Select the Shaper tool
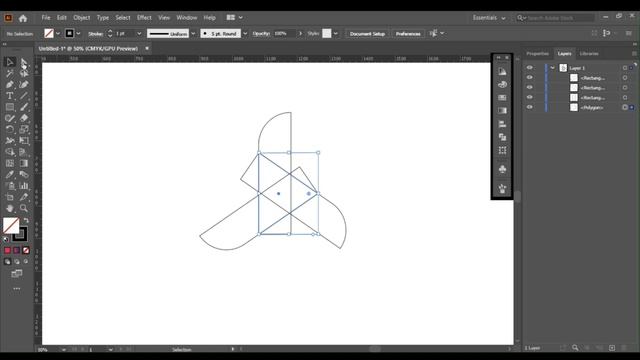The image size is (640, 360). coord(10,118)
